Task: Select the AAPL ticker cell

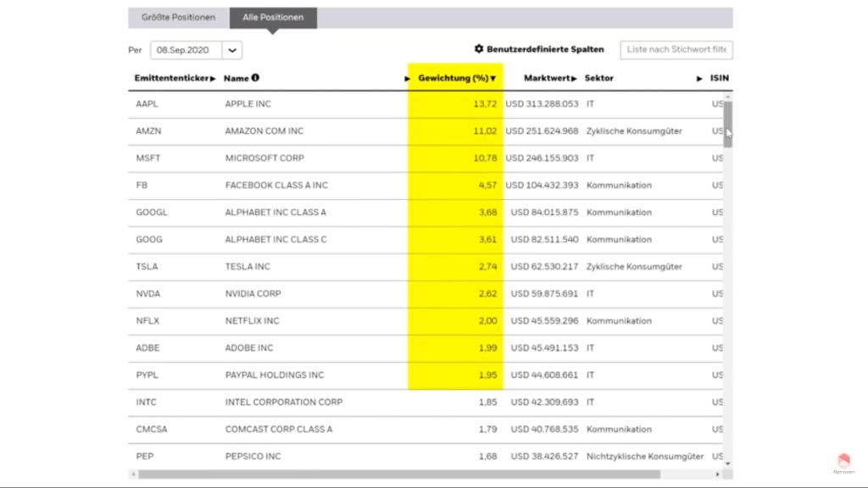Action: pos(147,104)
